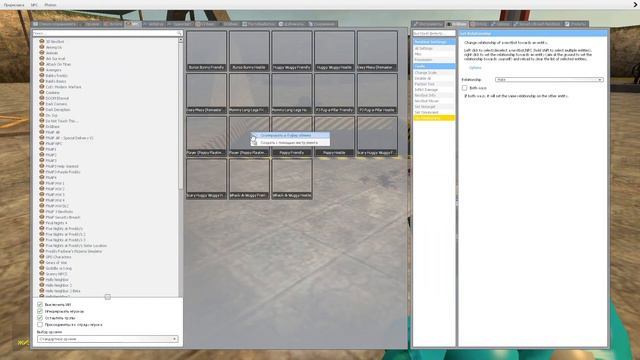
Task: Click the tool icon beside 'Создать с помощью инструмента'
Action: [x=254, y=142]
